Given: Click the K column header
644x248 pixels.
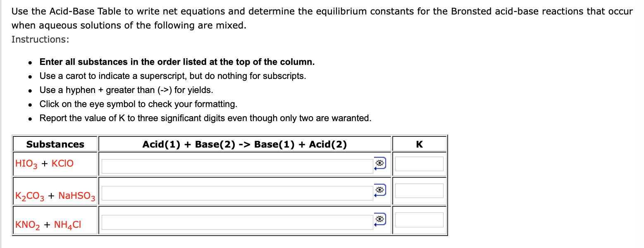Looking at the screenshot, I should pyautogui.click(x=419, y=144).
